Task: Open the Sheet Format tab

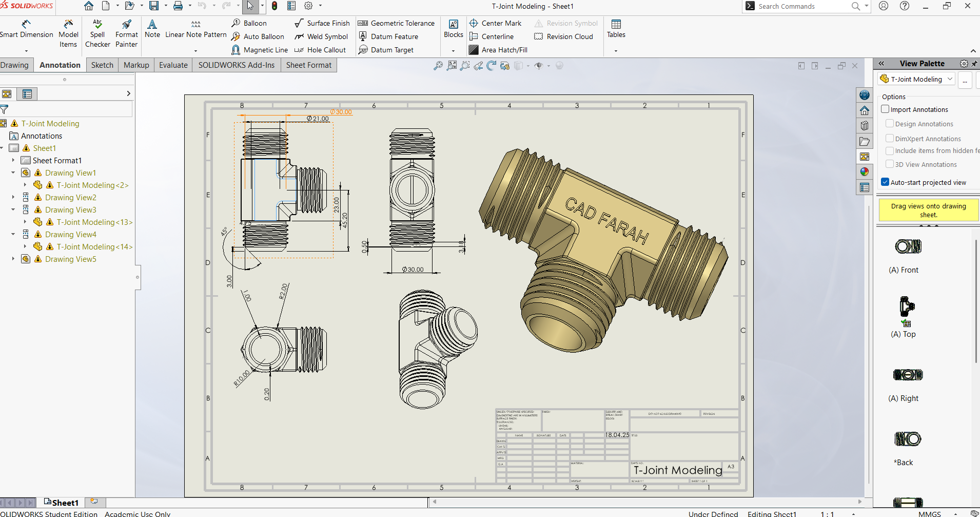Action: pos(308,65)
